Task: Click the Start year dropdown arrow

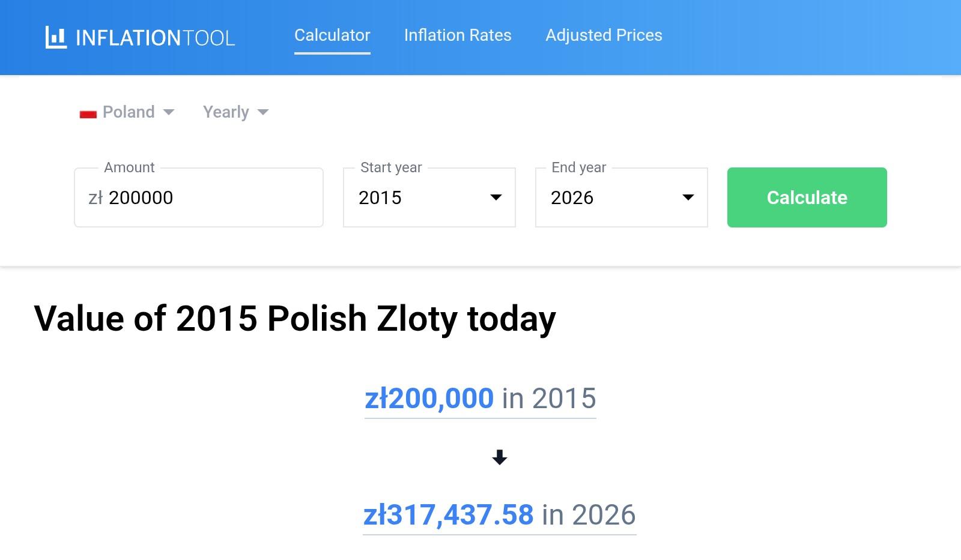Action: [496, 197]
